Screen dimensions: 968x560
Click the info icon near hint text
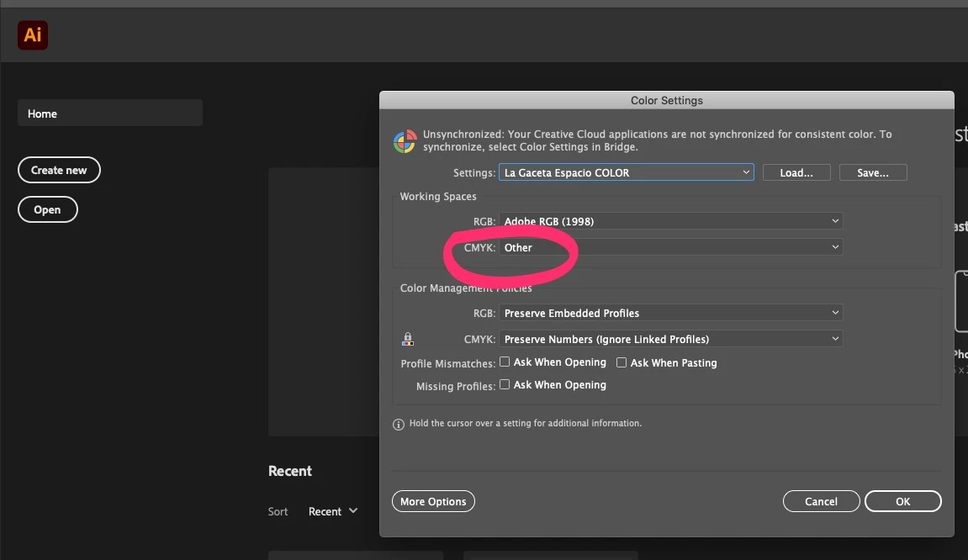(x=398, y=424)
